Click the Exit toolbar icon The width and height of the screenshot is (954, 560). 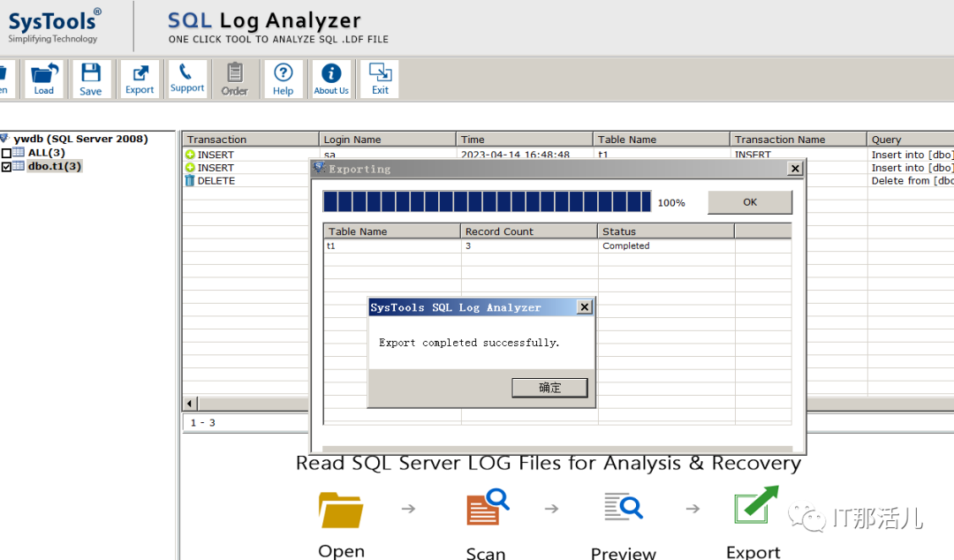pos(380,79)
